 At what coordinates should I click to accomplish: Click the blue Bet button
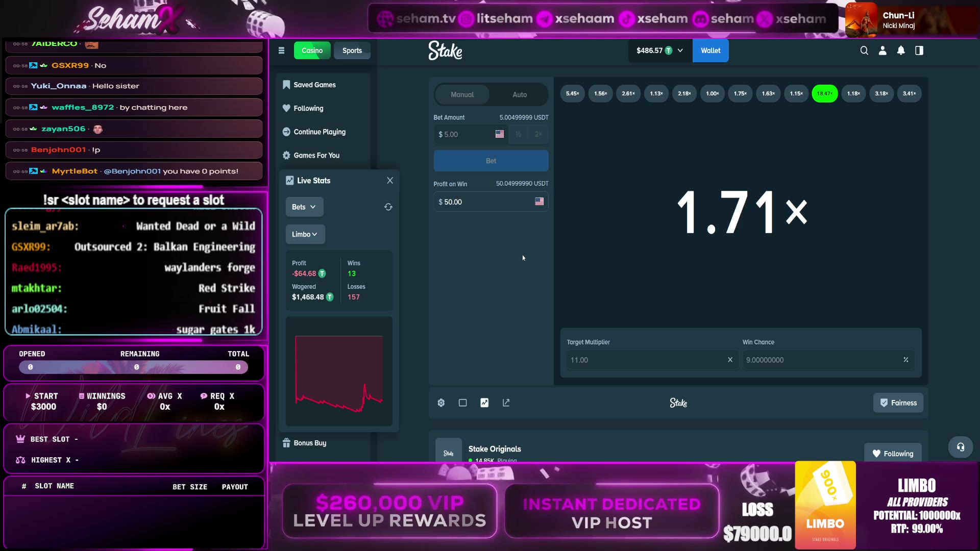tap(491, 161)
